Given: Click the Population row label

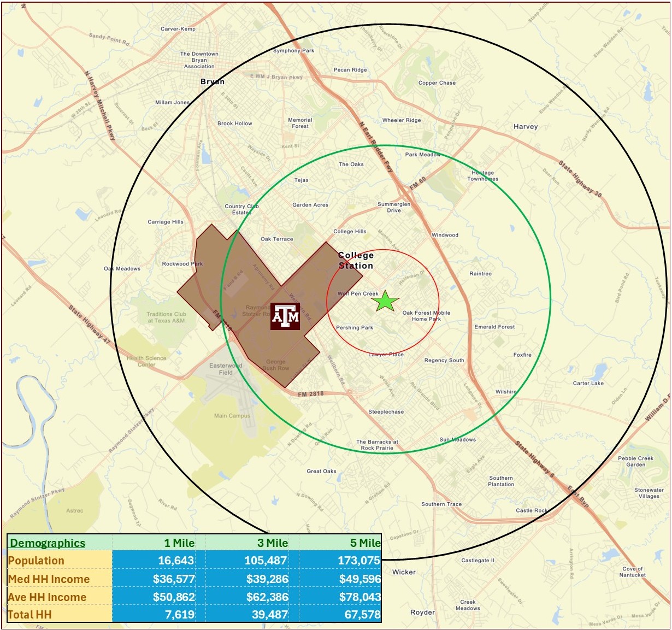Looking at the screenshot, I should point(36,561).
